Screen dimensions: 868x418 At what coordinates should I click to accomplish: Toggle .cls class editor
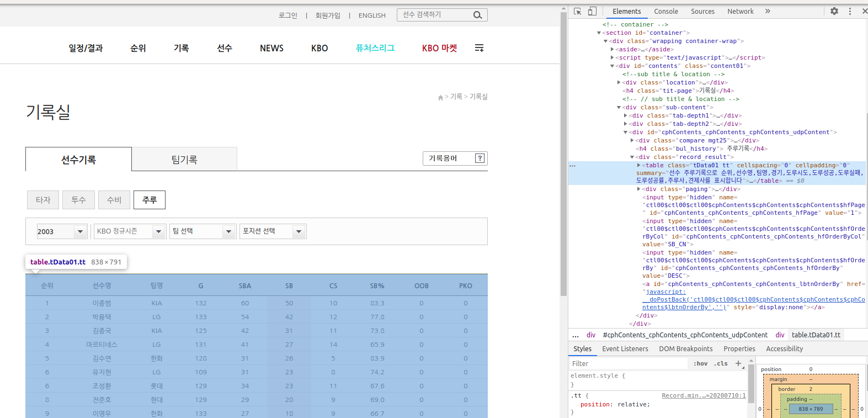tap(721, 364)
